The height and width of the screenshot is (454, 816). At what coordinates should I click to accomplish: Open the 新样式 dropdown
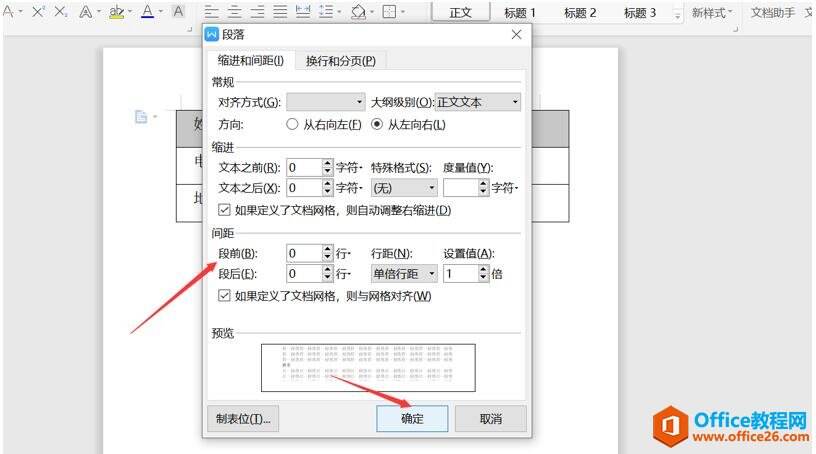(711, 12)
